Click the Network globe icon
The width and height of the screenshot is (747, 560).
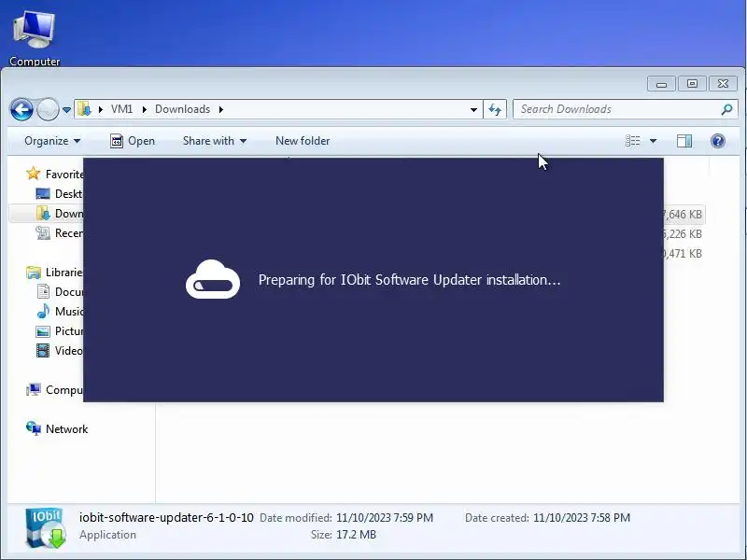34,428
